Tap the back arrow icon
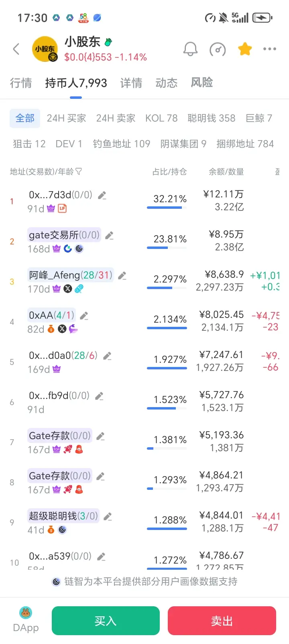Image resolution: width=289 pixels, height=644 pixels. point(16,49)
